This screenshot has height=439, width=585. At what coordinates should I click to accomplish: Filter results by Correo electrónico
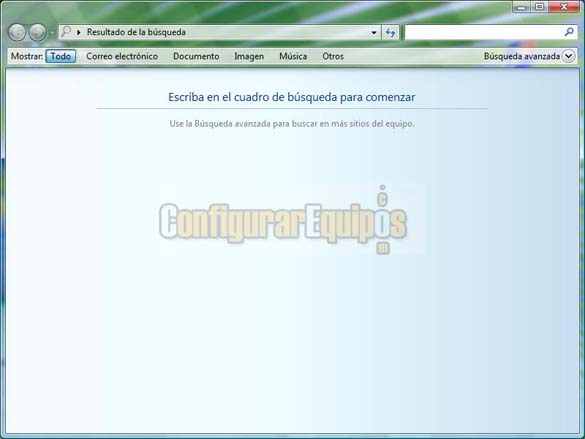pos(122,56)
